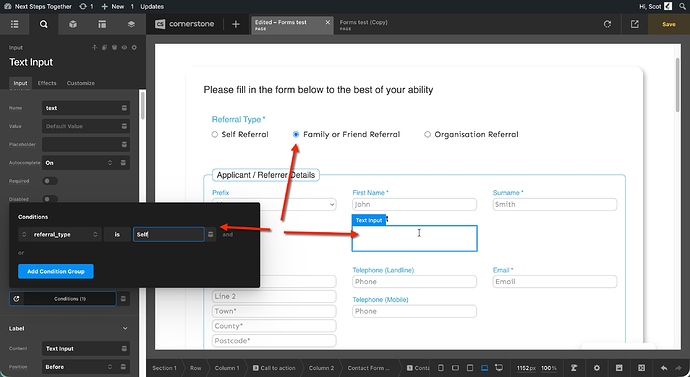Open the Elements cube library icon
The image size is (690, 377).
73,24
